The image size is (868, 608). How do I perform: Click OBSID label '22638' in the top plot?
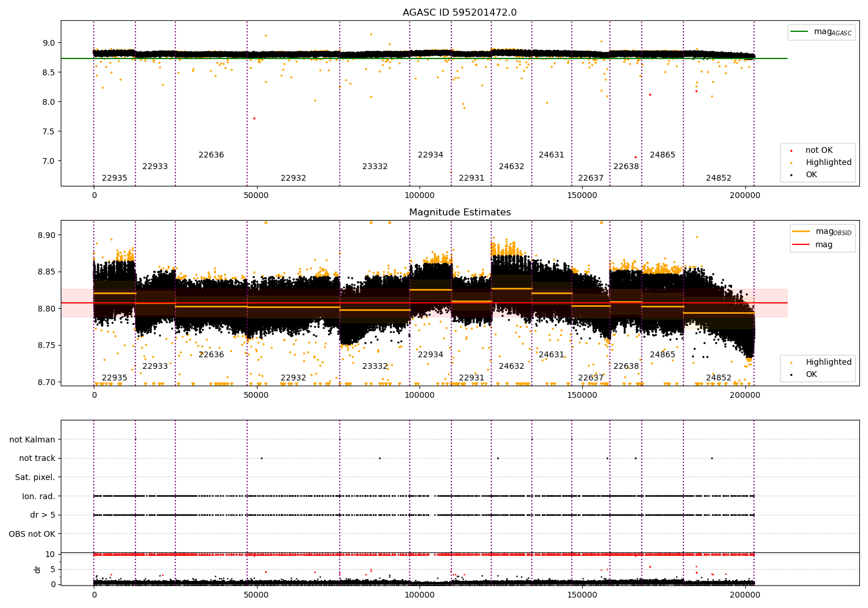click(x=626, y=167)
